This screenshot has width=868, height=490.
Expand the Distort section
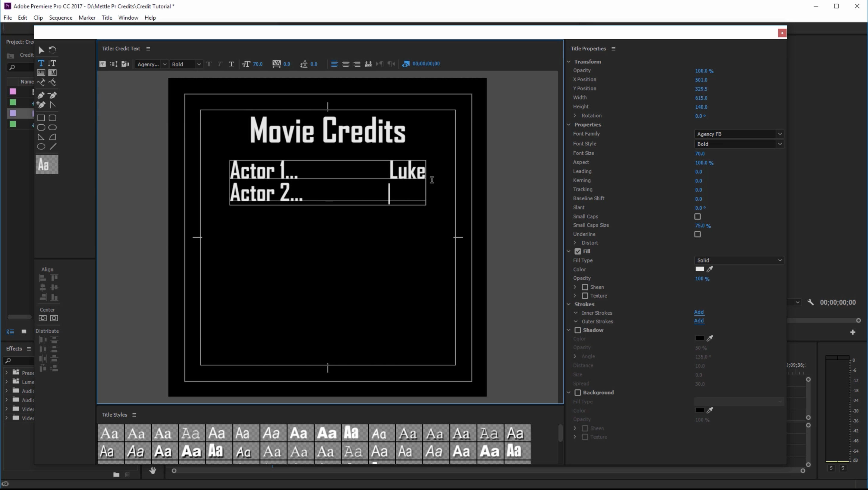point(575,243)
